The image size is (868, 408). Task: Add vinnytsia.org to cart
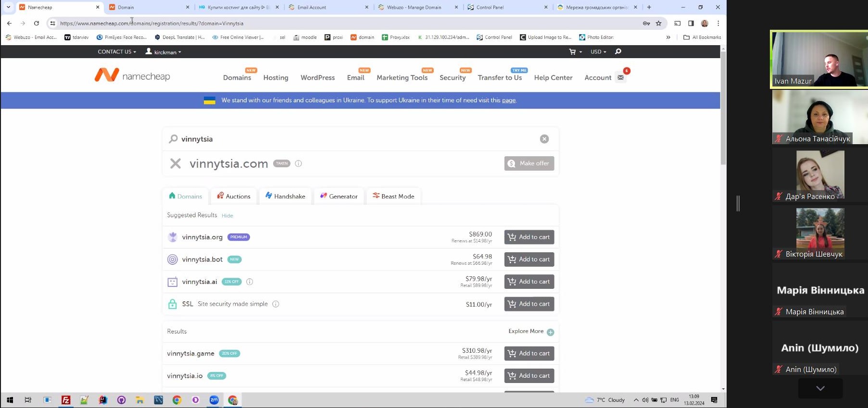coord(529,237)
